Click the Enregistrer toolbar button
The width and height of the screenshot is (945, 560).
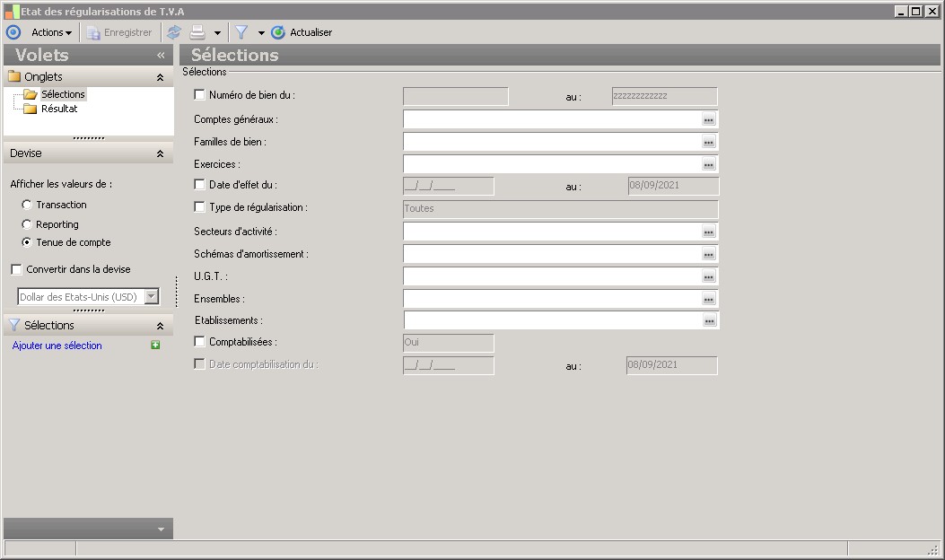[119, 32]
